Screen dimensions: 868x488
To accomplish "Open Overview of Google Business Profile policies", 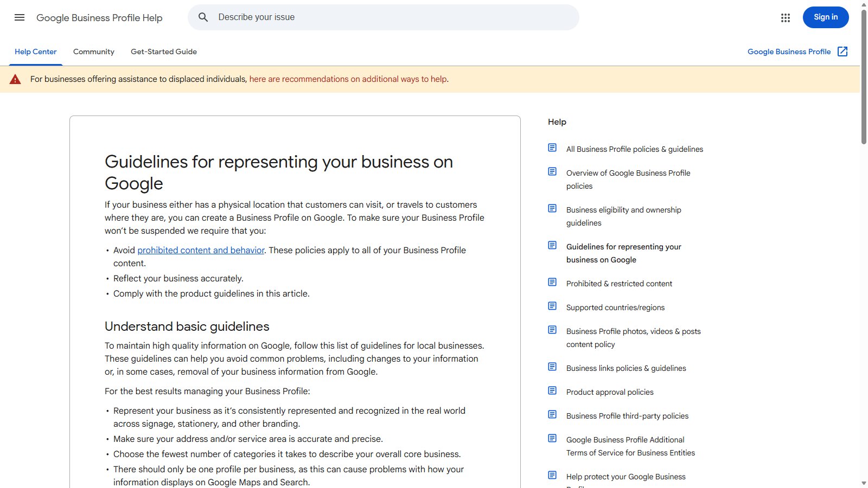I will coord(628,179).
